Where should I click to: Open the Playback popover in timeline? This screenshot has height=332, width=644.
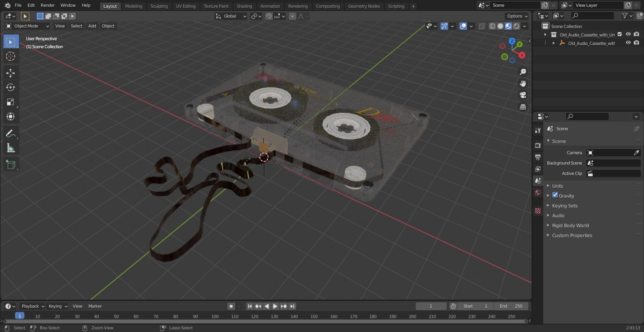pyautogui.click(x=33, y=306)
